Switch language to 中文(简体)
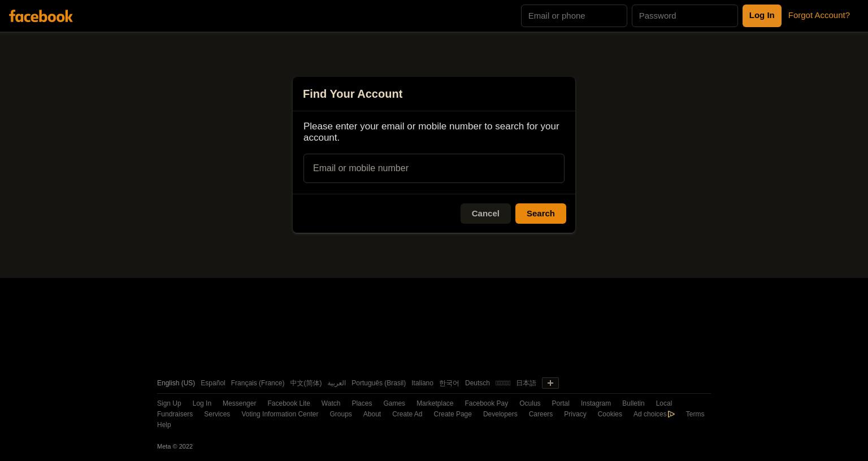 coord(306,383)
